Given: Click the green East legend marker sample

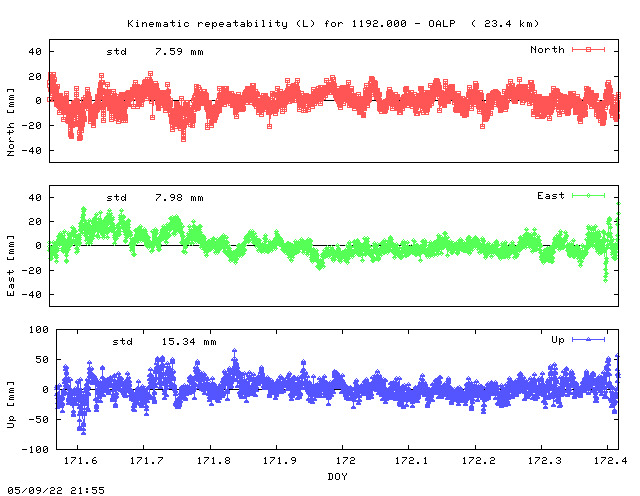Looking at the screenshot, I should [x=588, y=196].
